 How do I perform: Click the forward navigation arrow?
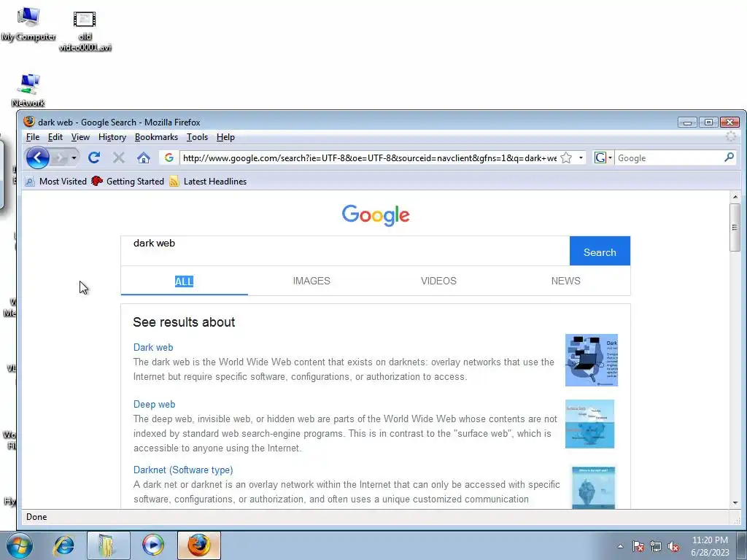60,157
